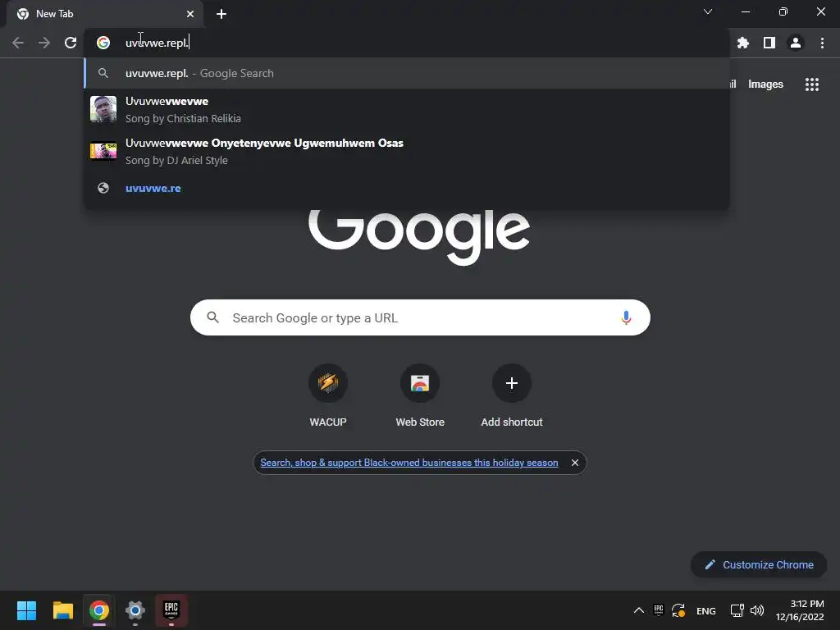Select the uvuvwe.repl. Google Search suggestion
Viewport: 840px width, 630px height.
click(x=407, y=73)
